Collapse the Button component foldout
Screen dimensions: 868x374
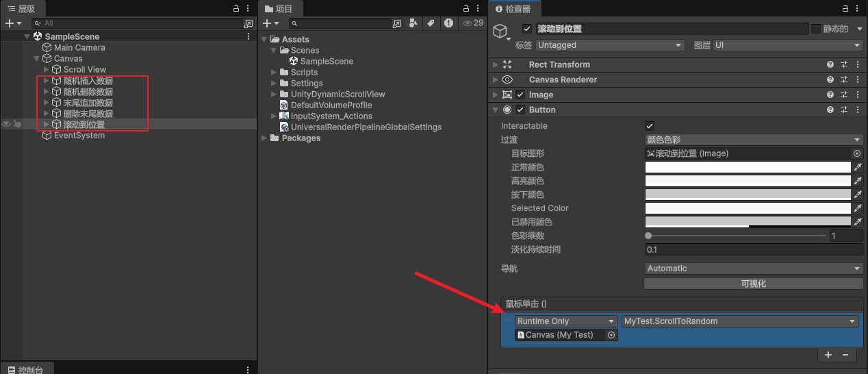point(495,110)
